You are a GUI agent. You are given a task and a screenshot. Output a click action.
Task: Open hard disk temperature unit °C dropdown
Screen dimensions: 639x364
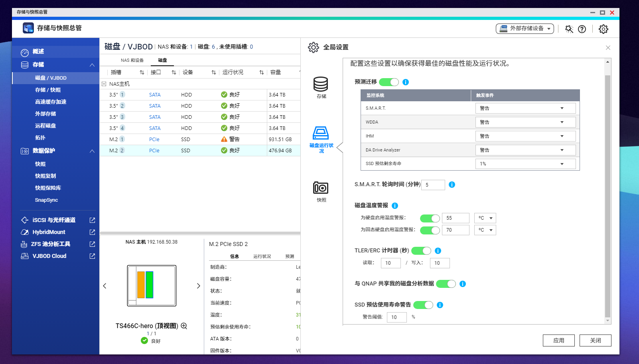(485, 218)
